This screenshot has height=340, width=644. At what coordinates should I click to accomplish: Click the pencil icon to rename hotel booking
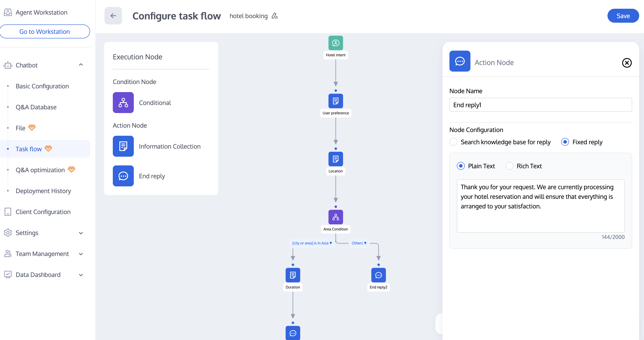[275, 16]
